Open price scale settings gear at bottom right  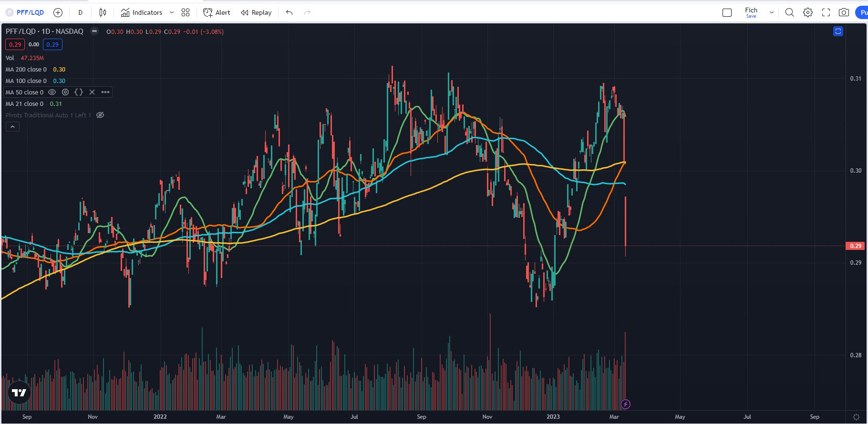click(x=857, y=417)
